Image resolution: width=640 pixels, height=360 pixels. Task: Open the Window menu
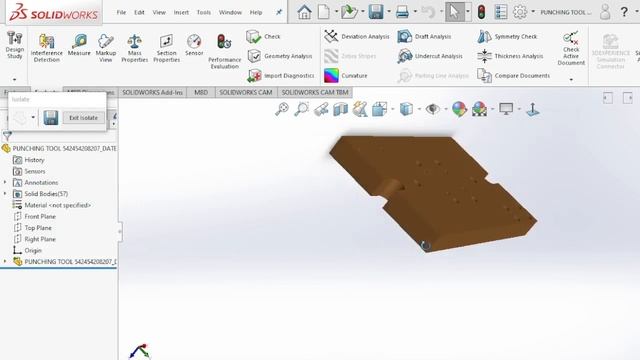click(230, 13)
